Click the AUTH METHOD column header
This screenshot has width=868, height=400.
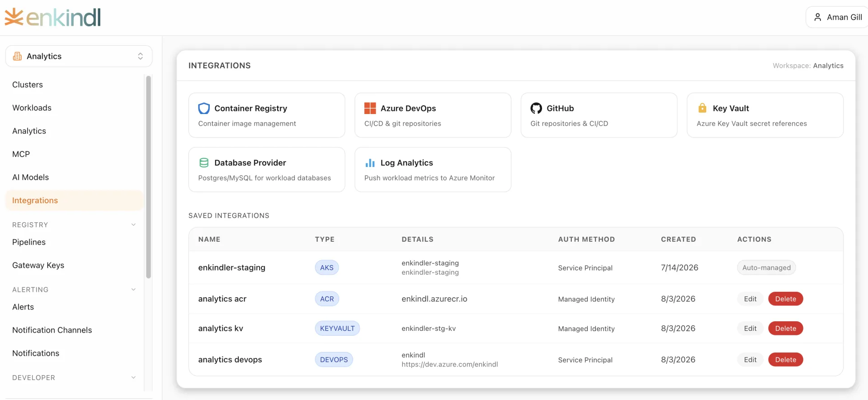[586, 239]
